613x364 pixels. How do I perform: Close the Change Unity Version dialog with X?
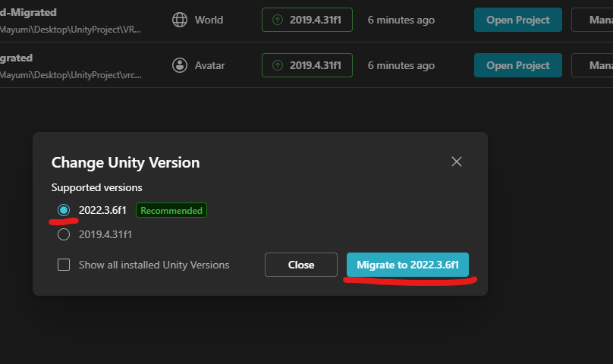click(457, 162)
